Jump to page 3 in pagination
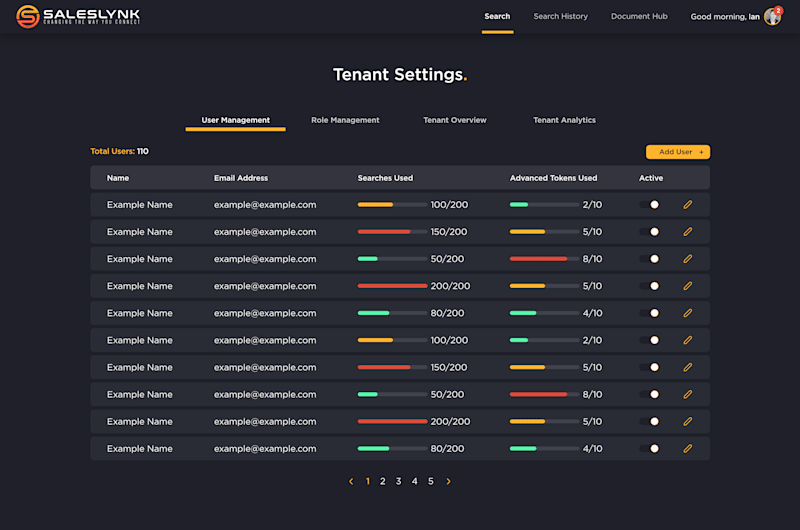Image resolution: width=800 pixels, height=530 pixels. (x=398, y=481)
